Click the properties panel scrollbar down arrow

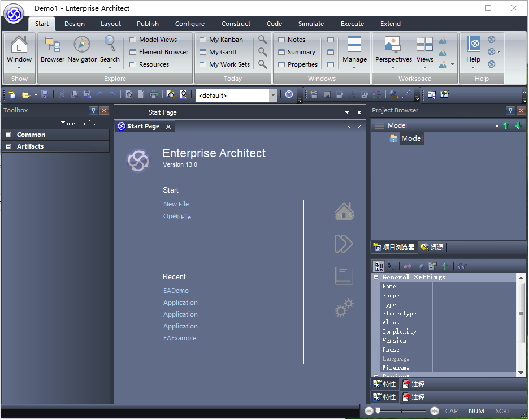[x=521, y=373]
